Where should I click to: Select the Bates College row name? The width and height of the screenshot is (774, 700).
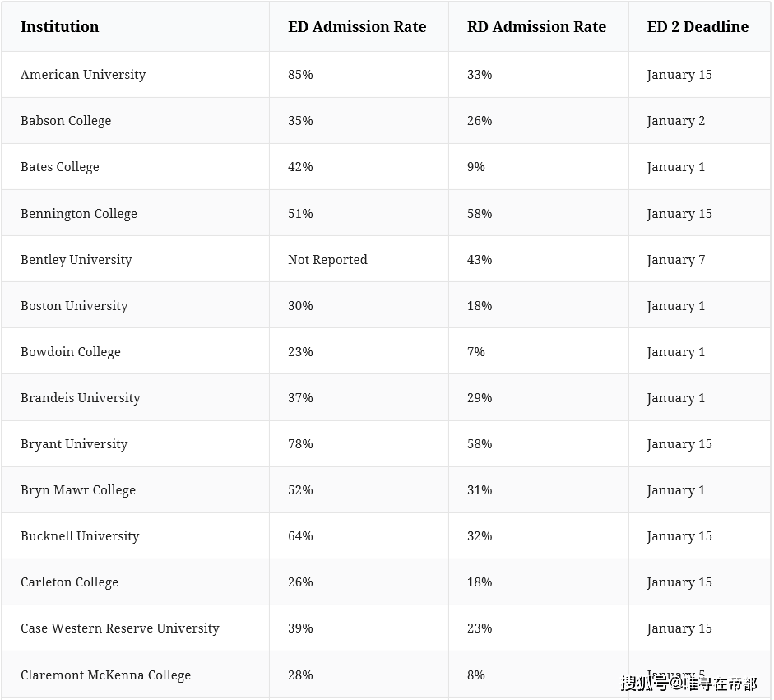click(60, 167)
